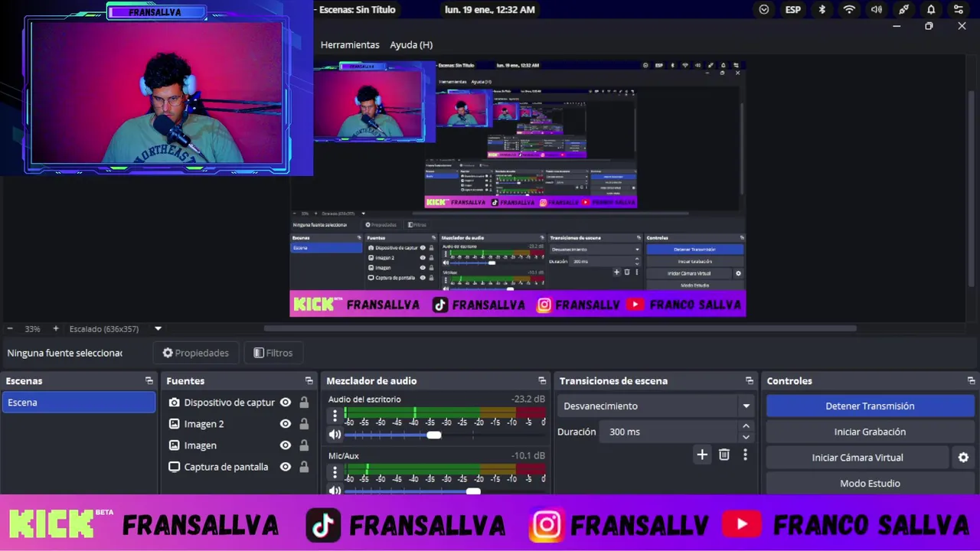Click image icon of Imagen source
The height and width of the screenshot is (551, 980).
(175, 445)
